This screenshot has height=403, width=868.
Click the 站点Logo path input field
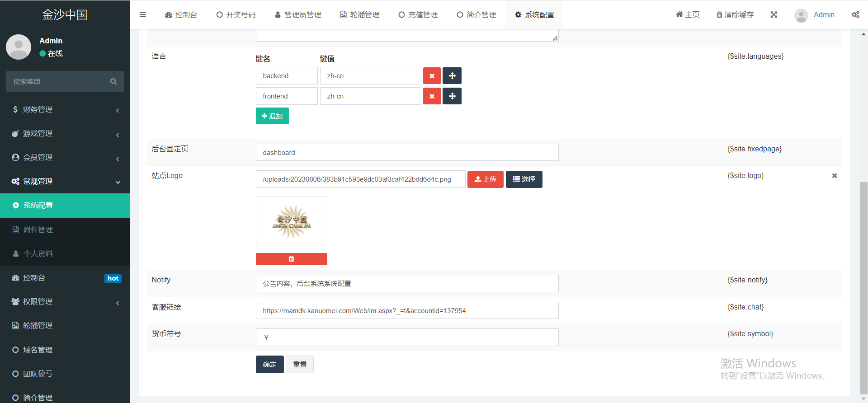361,179
